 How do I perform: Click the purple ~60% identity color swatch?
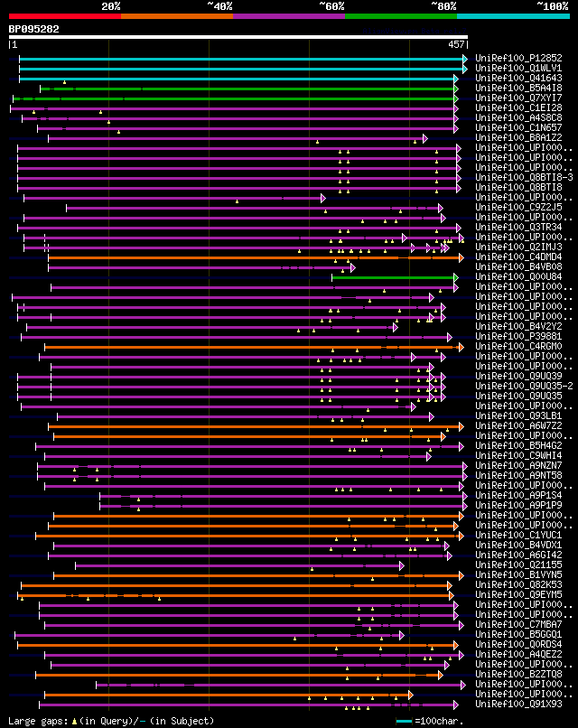click(x=289, y=16)
